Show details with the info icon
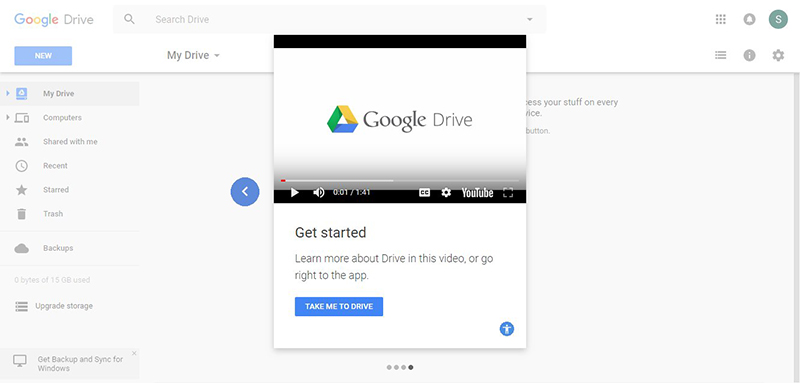 tap(749, 55)
